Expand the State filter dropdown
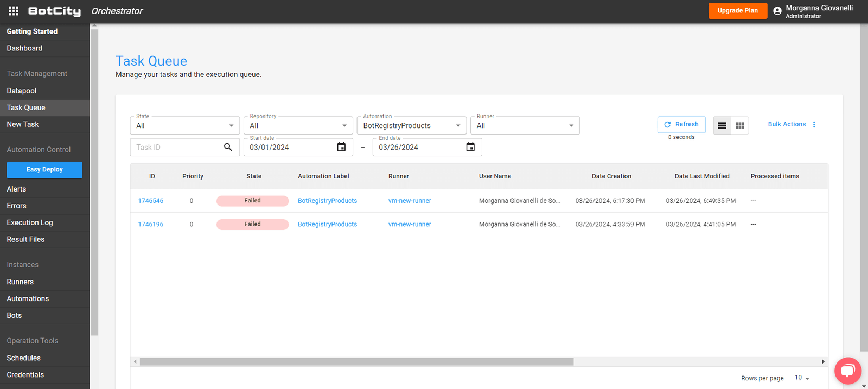 pos(184,125)
